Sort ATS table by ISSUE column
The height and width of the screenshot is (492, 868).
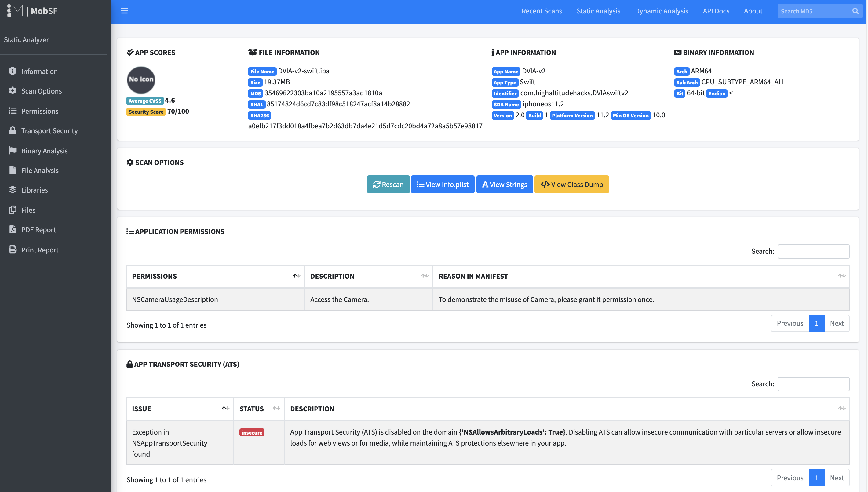click(225, 408)
